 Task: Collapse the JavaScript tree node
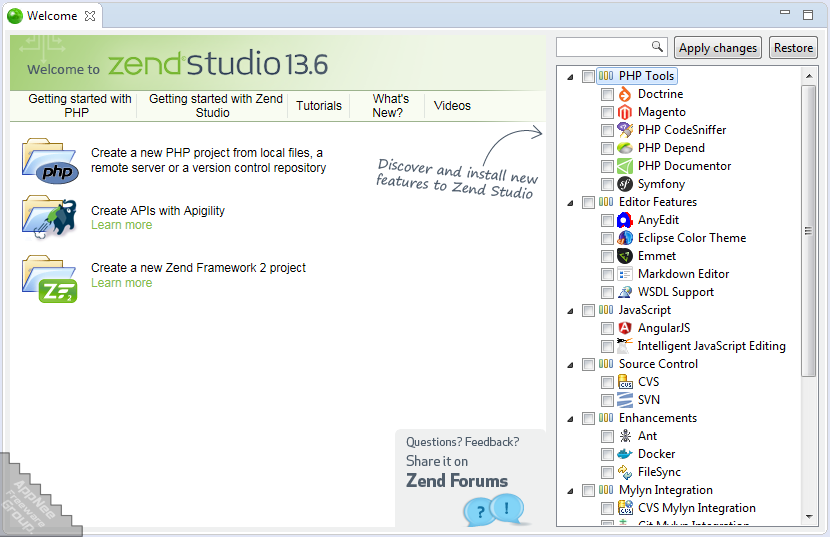tap(570, 311)
